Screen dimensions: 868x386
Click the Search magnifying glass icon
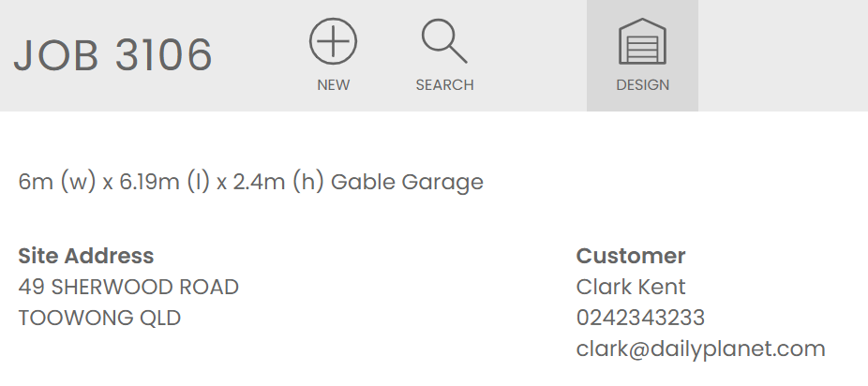coord(443,41)
